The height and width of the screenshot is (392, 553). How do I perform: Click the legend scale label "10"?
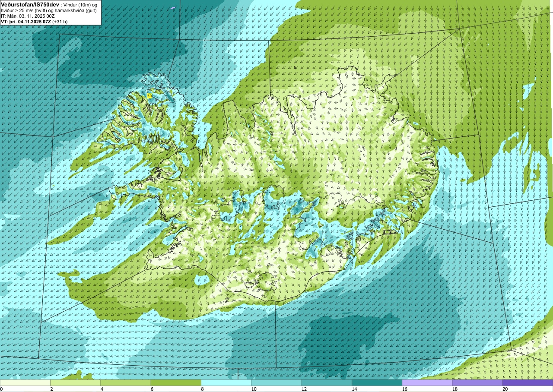click(254, 389)
